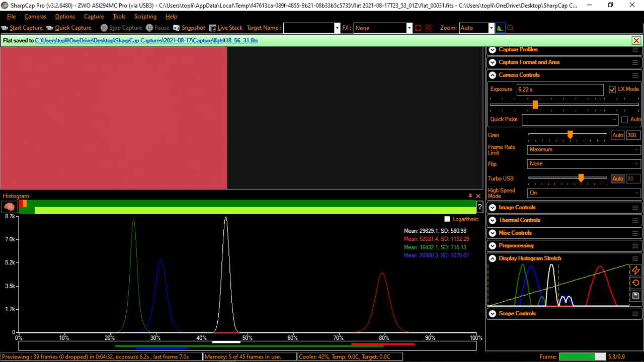
Task: Click Camera Controls panel menu icon
Action: point(635,75)
